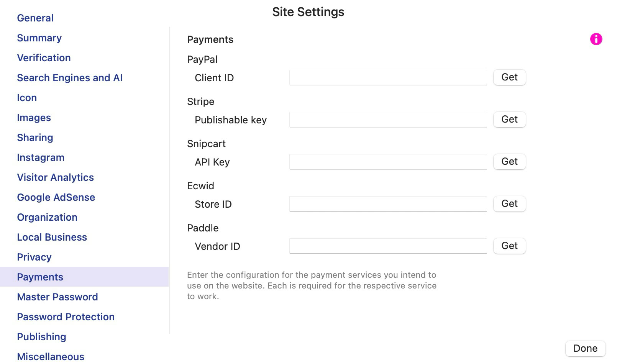
Task: Open the Local Business section
Action: pos(52,237)
